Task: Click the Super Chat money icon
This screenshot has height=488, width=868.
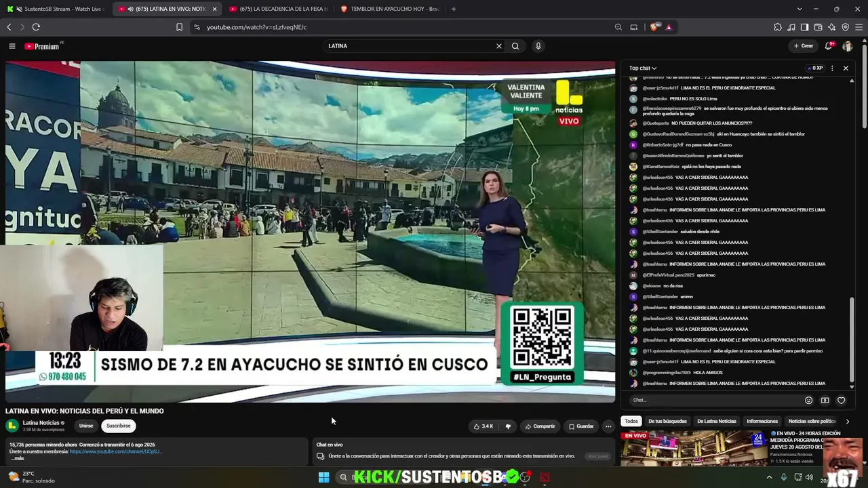Action: [x=825, y=401]
